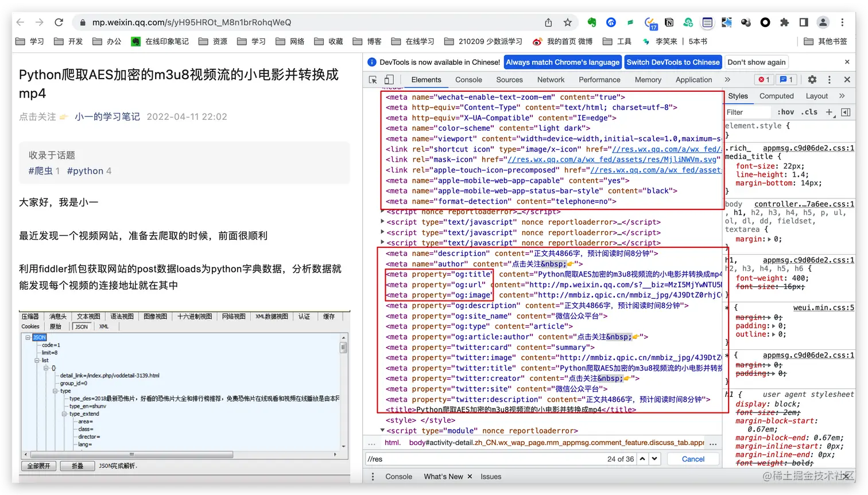Open the Application tab
Screen dimensions: 868x495
click(x=693, y=80)
